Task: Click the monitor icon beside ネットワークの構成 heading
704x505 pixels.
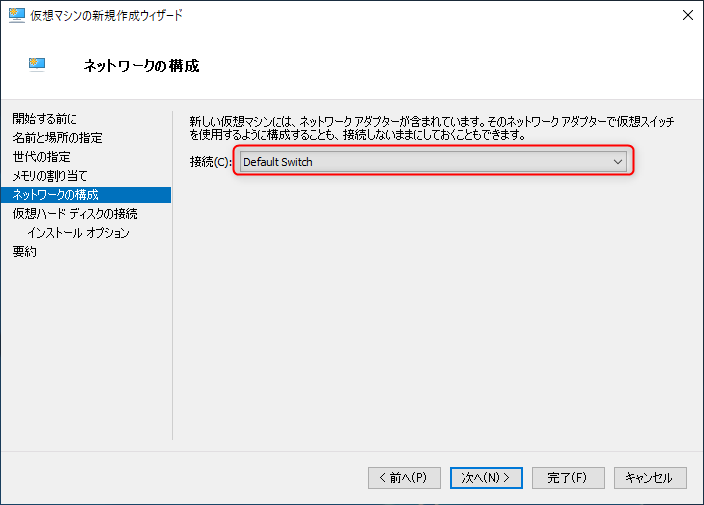Action: click(x=37, y=65)
